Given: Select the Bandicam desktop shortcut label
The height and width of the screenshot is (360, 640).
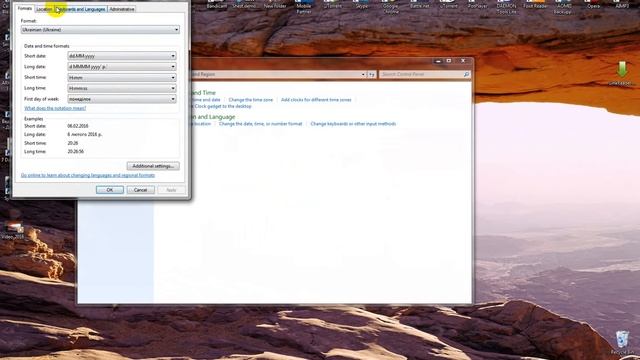Looking at the screenshot, I should tap(217, 6).
